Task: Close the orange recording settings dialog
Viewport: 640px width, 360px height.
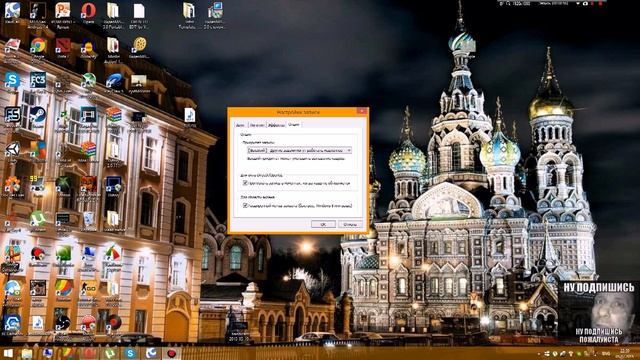Action: (x=362, y=111)
